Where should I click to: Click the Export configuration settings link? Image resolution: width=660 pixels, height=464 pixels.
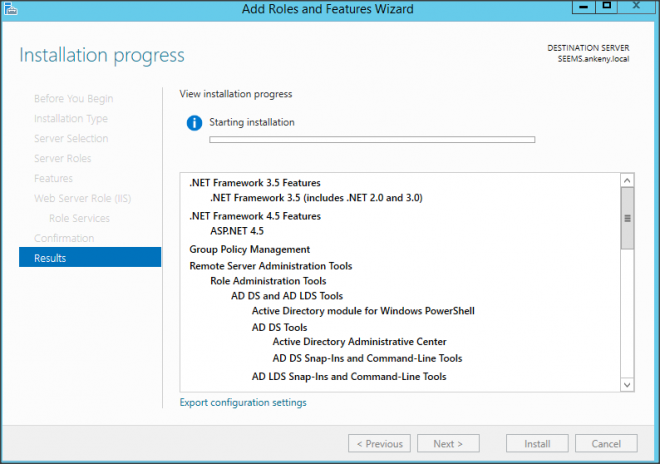point(243,402)
